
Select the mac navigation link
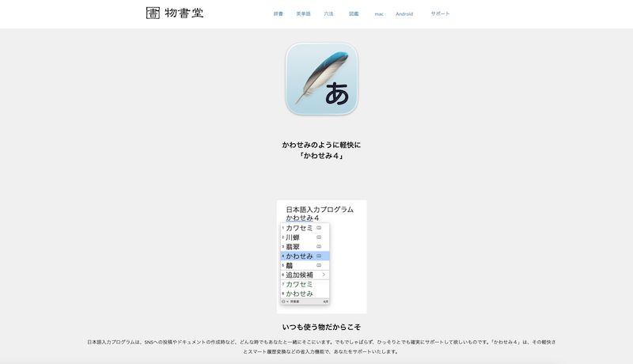click(379, 14)
